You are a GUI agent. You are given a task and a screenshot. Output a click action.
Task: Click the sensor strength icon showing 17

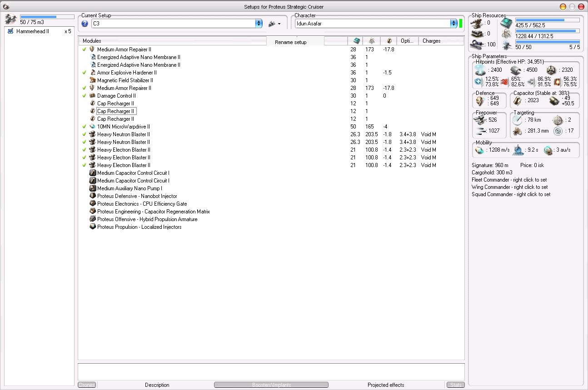[x=558, y=131]
